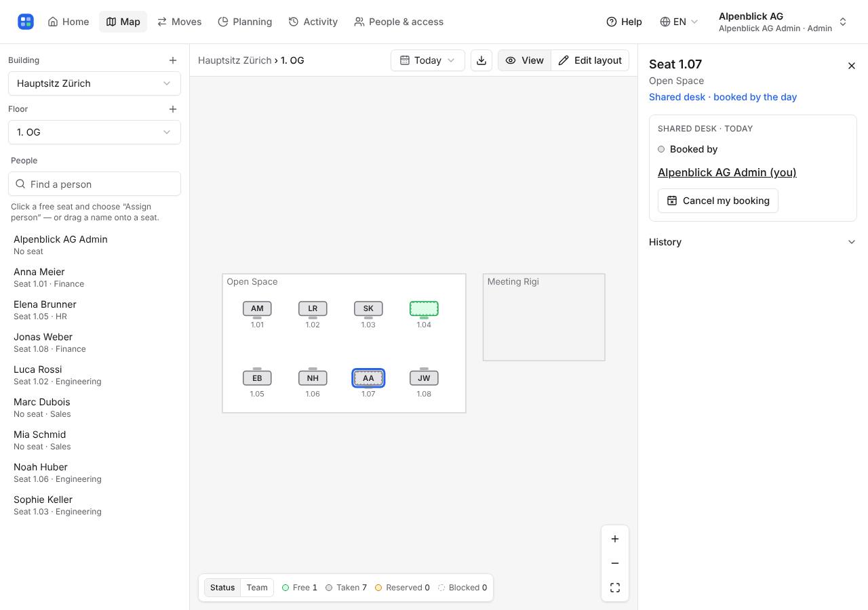Screen dimensions: 868x610
Task: Go to the Home page
Action: (x=68, y=22)
